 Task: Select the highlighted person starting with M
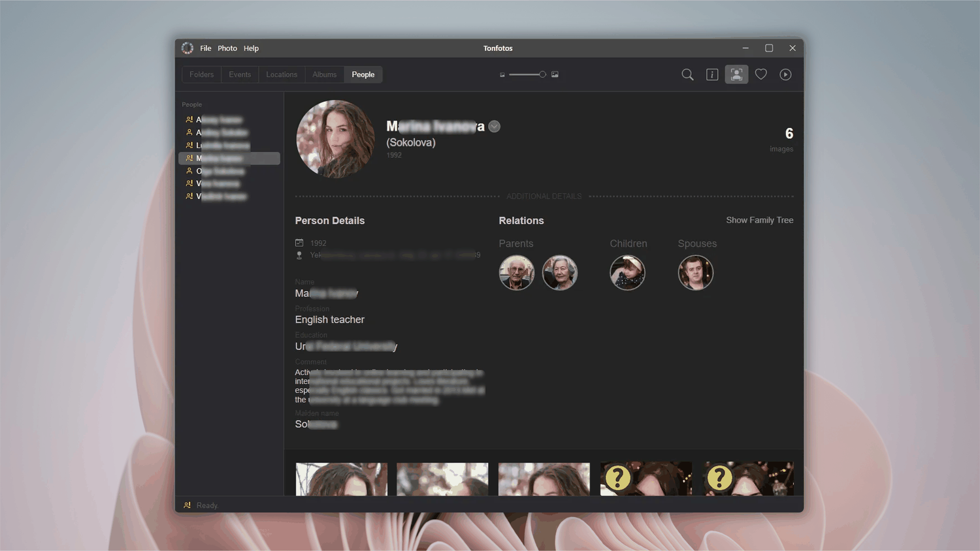pyautogui.click(x=229, y=158)
